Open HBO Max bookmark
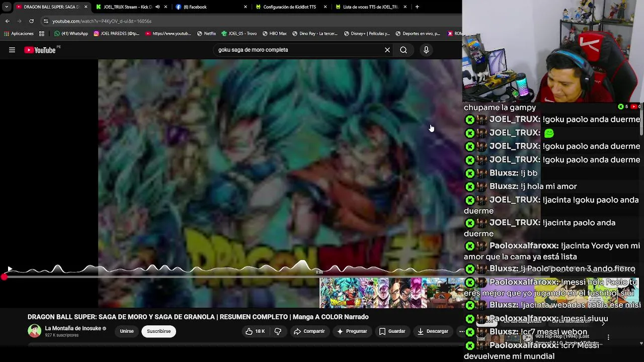644x362 pixels. pos(275,34)
